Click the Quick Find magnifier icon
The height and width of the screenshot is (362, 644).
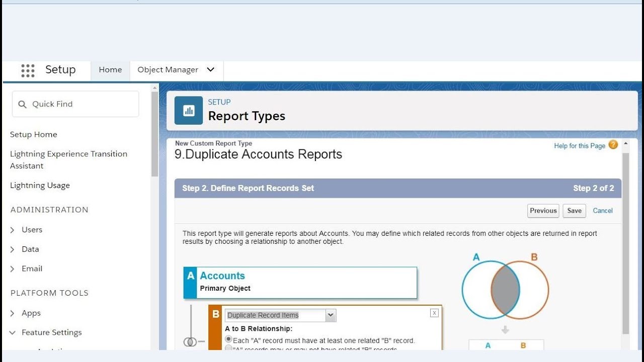coord(22,104)
